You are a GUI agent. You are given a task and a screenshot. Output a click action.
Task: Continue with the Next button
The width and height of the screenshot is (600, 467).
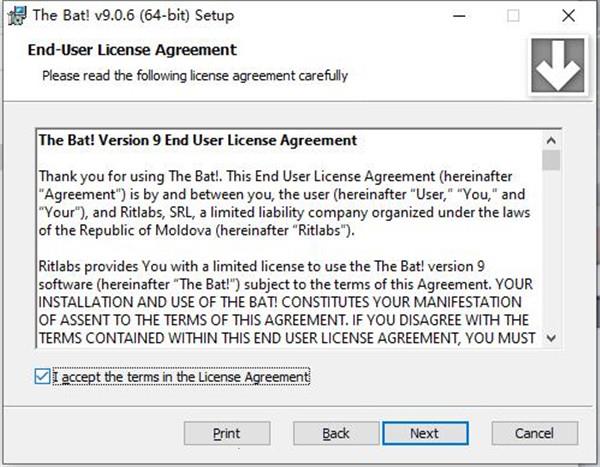point(425,433)
